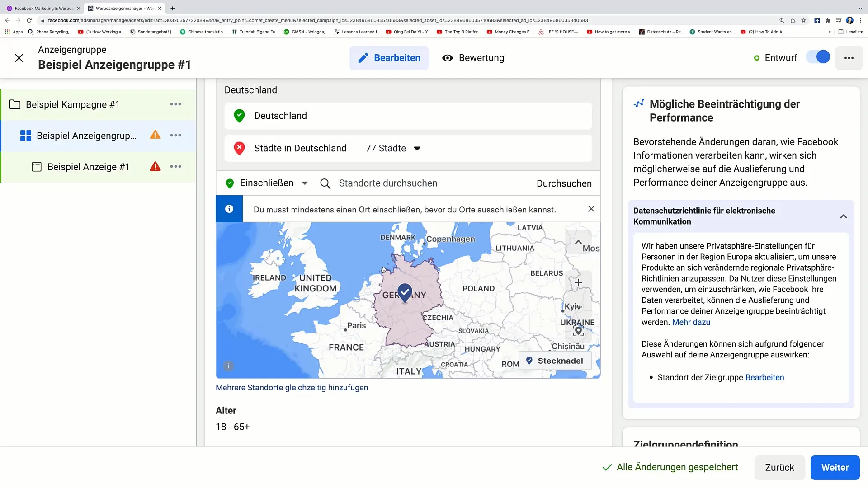
Task: Open the Mehr dazu link
Action: pos(691,322)
